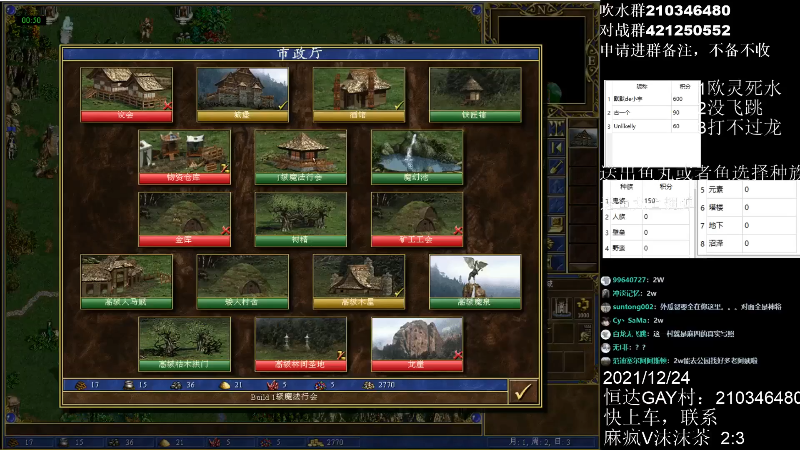The width and height of the screenshot is (800, 450).
Task: Click the sulfur resource count 21 in dialog
Action: (x=238, y=385)
